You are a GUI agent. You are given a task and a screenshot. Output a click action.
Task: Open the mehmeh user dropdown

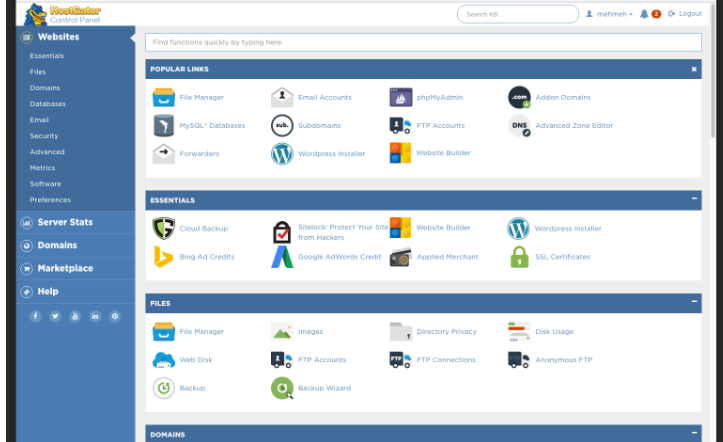[x=609, y=14]
